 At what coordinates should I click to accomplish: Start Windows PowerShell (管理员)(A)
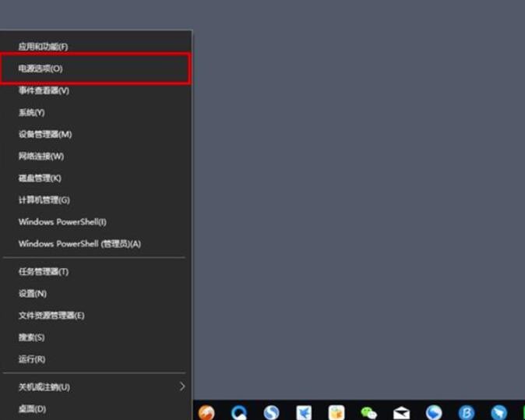79,244
